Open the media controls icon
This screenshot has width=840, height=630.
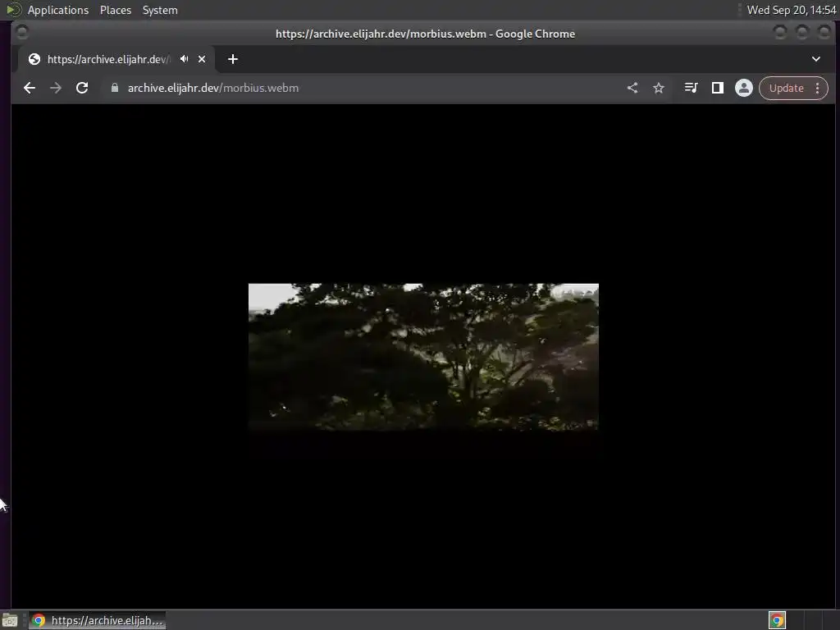(691, 88)
